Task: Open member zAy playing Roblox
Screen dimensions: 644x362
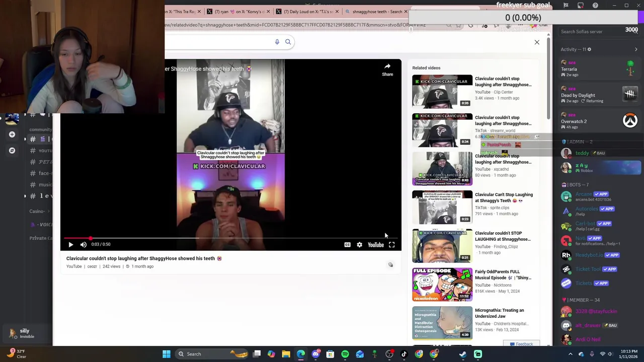Action: [x=599, y=168]
